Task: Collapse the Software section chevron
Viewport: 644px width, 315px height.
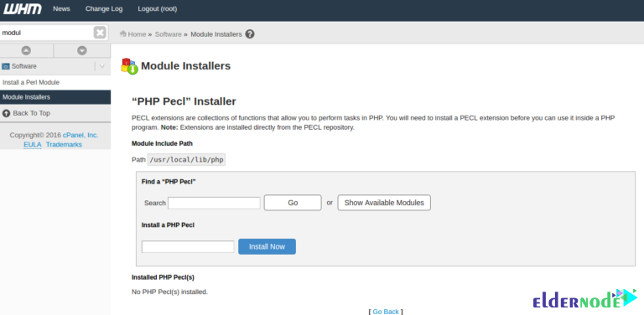Action: pos(102,66)
